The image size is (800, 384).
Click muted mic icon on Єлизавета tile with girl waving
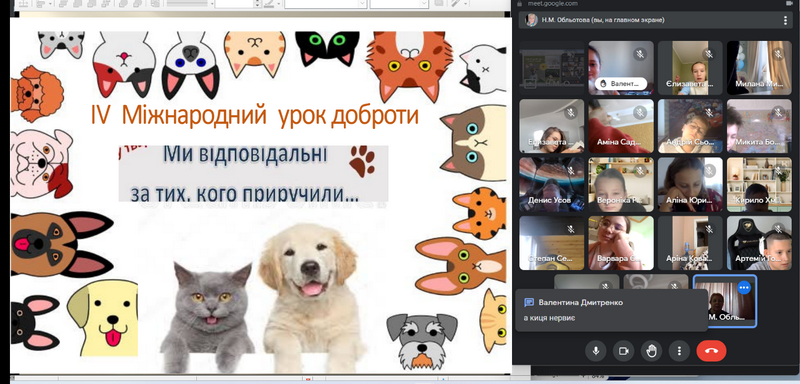709,54
